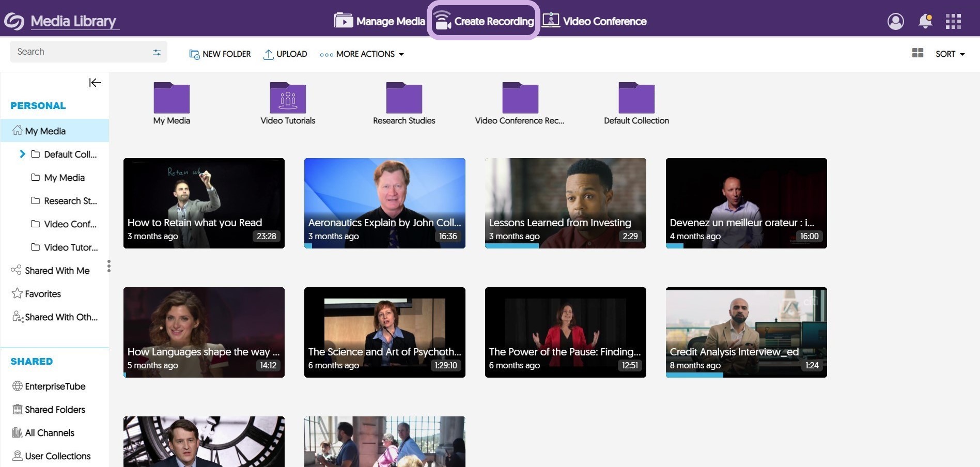Open How Languages shape the way video
Viewport: 980px width, 467px height.
tap(204, 332)
